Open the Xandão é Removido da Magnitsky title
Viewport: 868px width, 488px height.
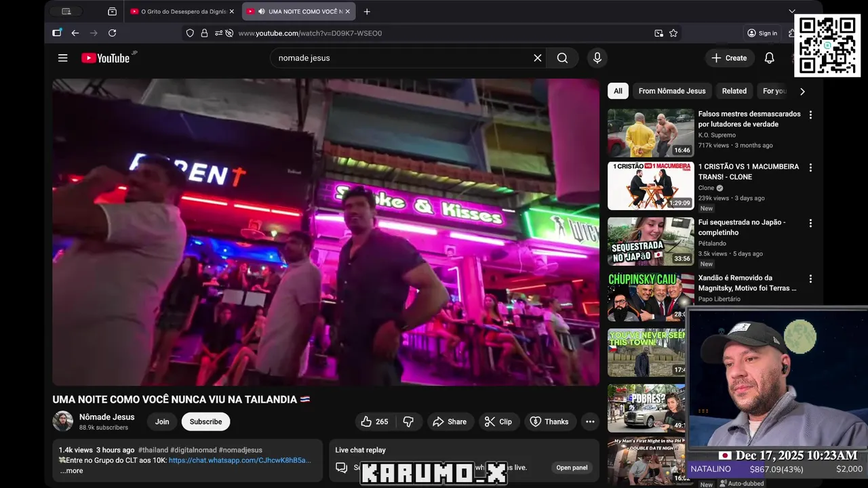[x=747, y=283]
